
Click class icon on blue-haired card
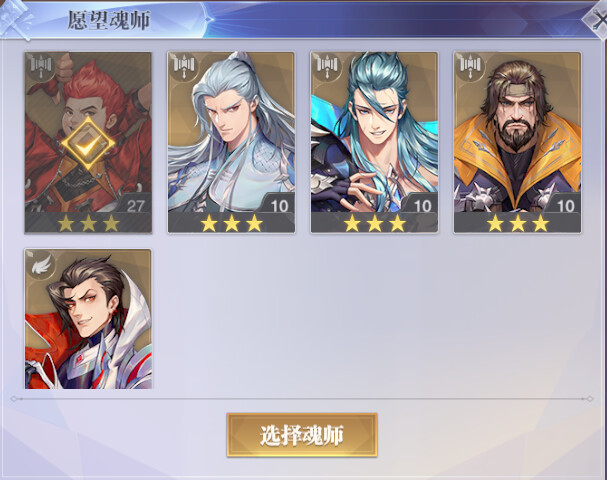327,66
